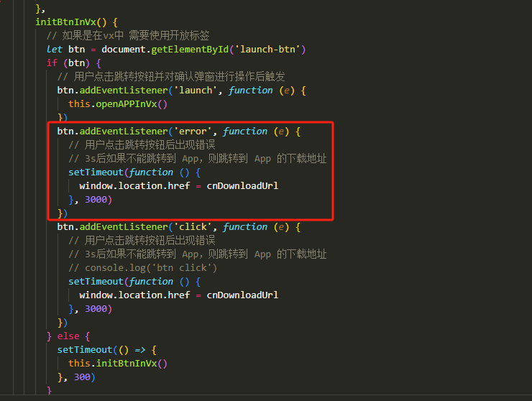Click arrow function setTimeout in else block

coord(85,350)
